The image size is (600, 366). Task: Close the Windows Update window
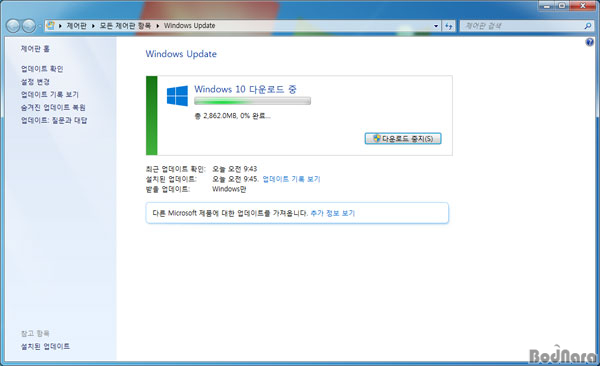point(583,5)
